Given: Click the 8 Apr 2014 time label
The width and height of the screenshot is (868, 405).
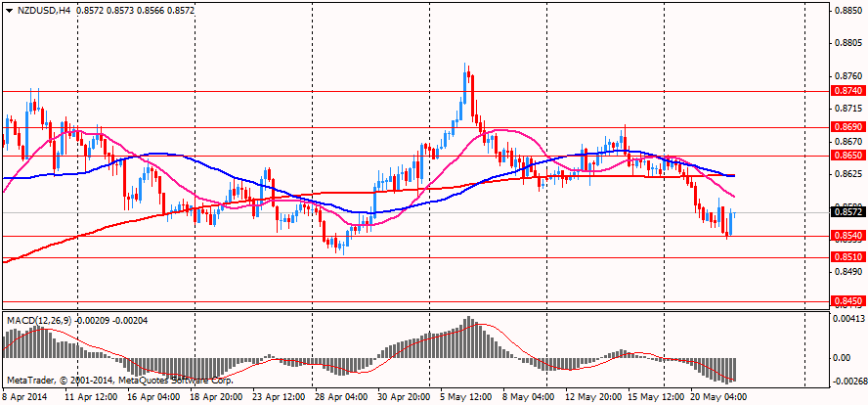Looking at the screenshot, I should pos(24,397).
